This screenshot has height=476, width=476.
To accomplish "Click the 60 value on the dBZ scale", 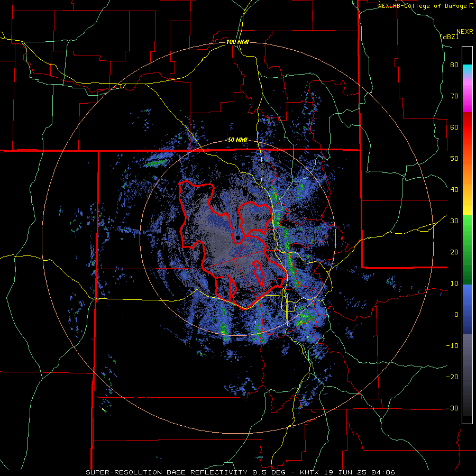I will click(454, 127).
